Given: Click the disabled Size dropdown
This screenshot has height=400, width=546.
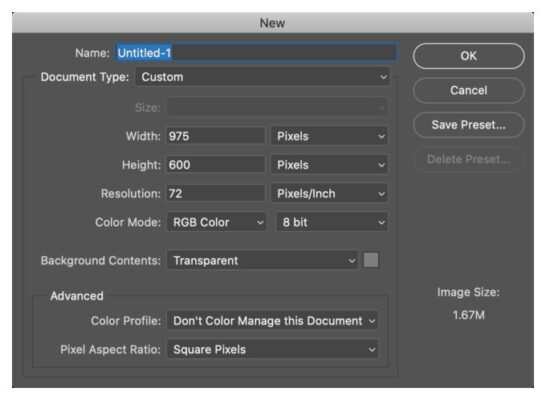Looking at the screenshot, I should tap(277, 107).
